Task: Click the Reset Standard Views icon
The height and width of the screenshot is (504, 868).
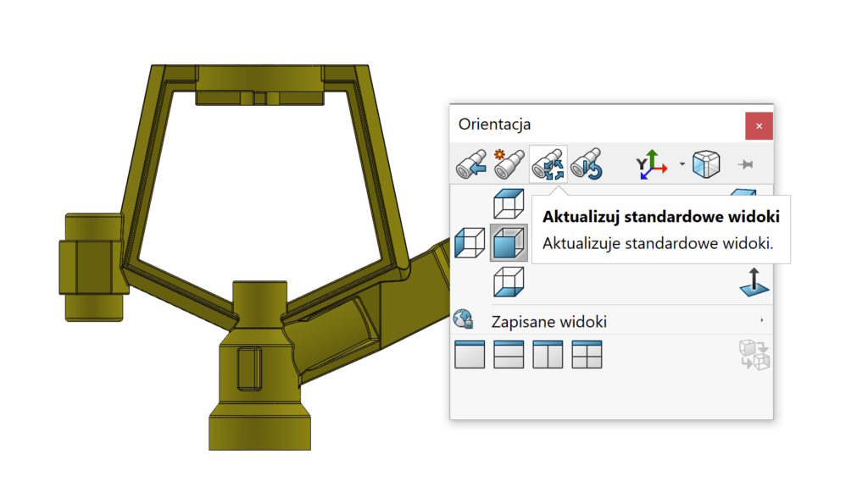Action: (587, 164)
